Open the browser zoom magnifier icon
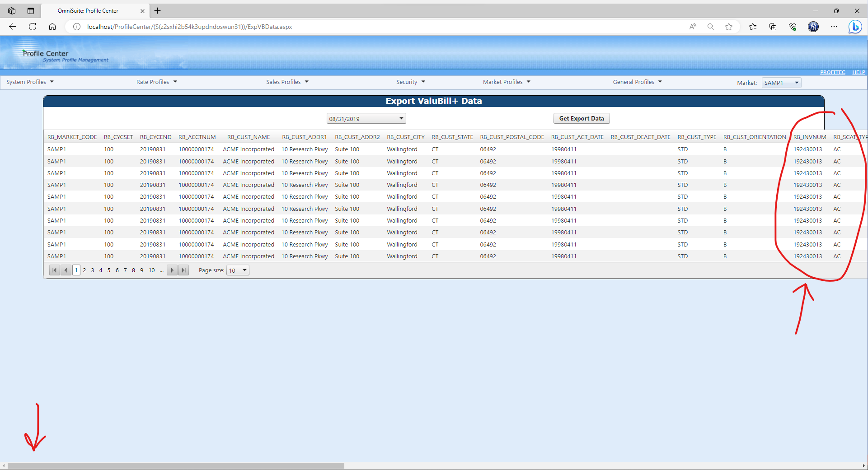This screenshot has height=470, width=868. click(711, 27)
